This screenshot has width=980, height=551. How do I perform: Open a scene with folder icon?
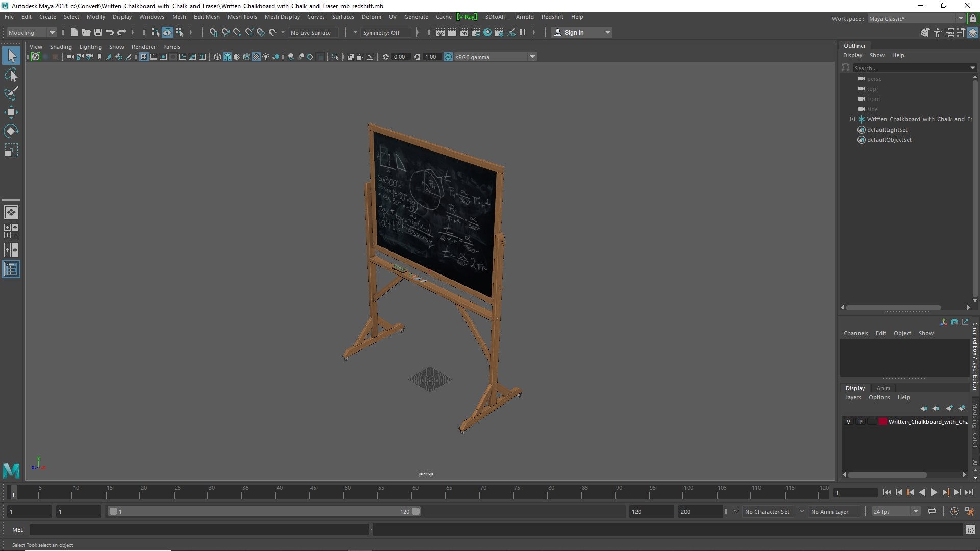86,32
